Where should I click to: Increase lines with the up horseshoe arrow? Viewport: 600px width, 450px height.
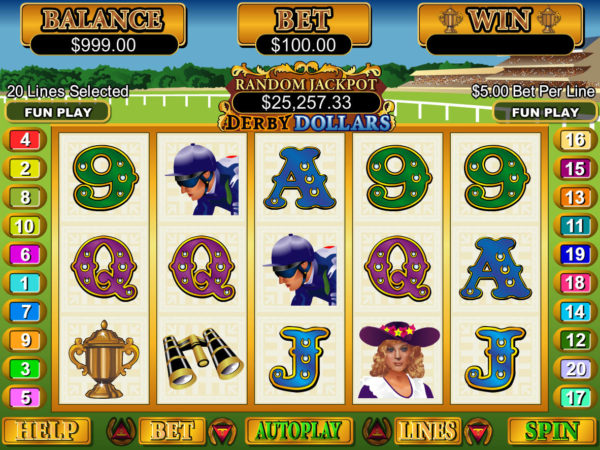click(x=377, y=431)
